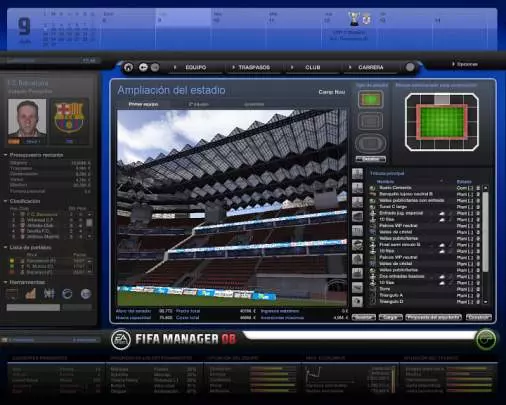Click Clasificación table's lower scroll arrow
The width and height of the screenshot is (506, 405).
89,236
